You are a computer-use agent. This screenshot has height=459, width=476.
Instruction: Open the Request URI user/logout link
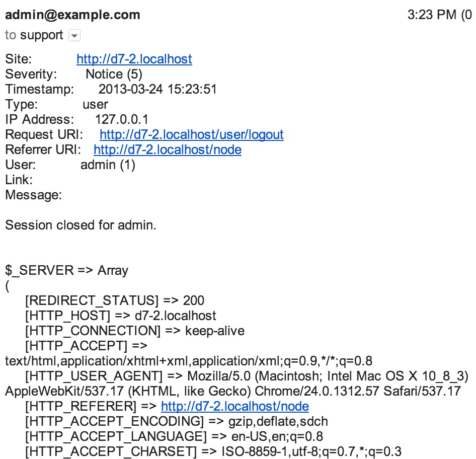coord(192,134)
